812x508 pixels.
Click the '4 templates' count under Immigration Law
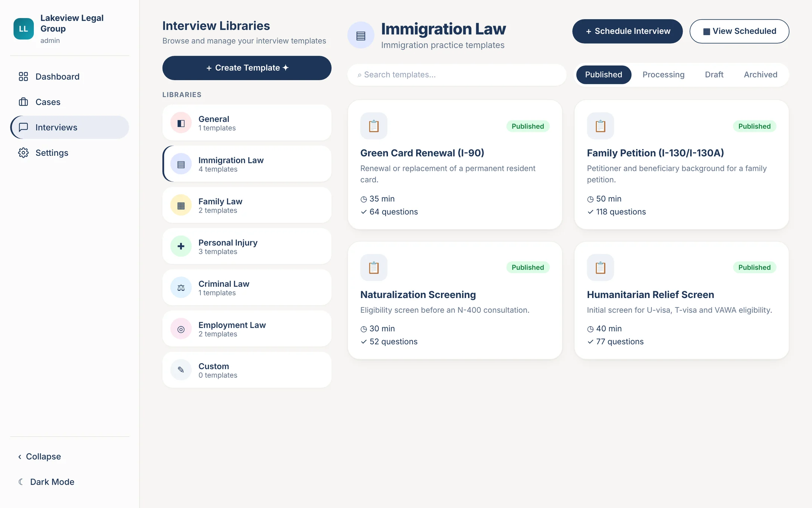(x=218, y=169)
